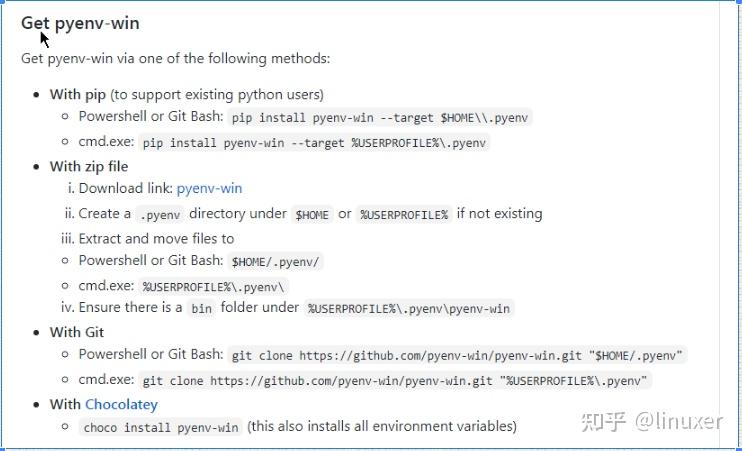Screen dimensions: 742x451
Task: Click the With zip file bold text
Action: pos(89,167)
